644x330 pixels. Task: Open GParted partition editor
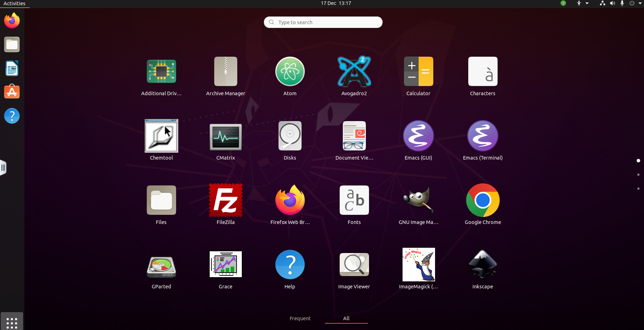[161, 265]
